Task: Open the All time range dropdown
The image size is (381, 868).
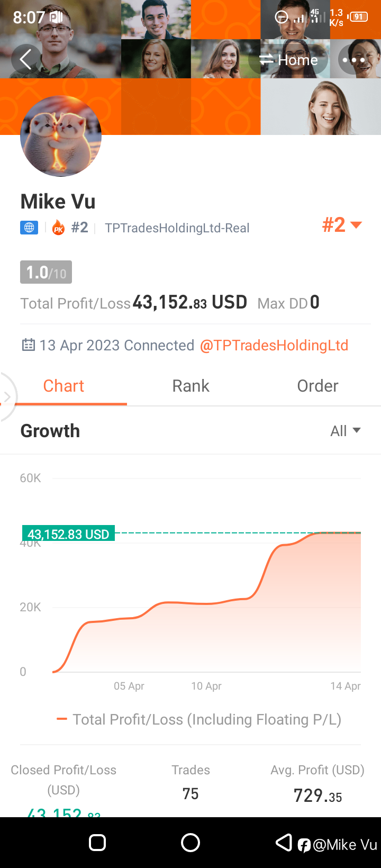Action: 346,431
